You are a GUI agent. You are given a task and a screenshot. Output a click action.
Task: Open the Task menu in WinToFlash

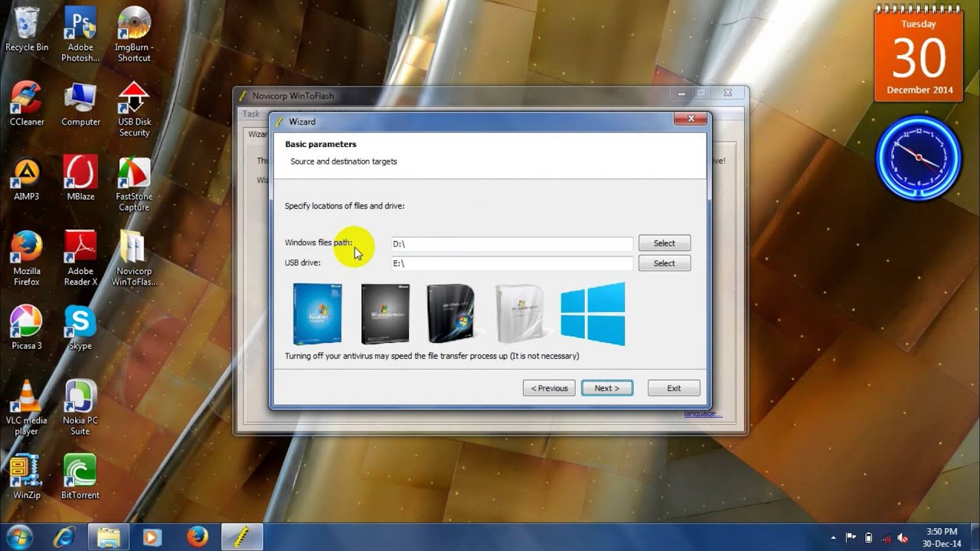point(251,114)
